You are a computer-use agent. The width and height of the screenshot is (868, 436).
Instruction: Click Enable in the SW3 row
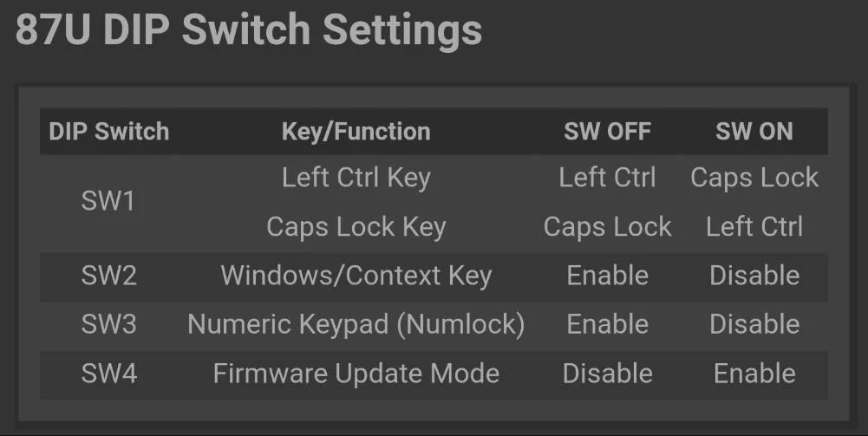[607, 324]
